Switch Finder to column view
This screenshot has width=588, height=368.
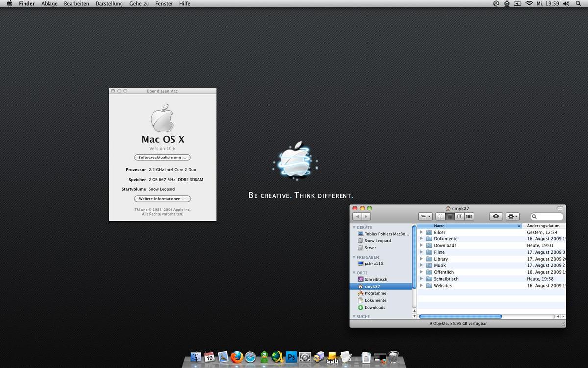coord(460,216)
